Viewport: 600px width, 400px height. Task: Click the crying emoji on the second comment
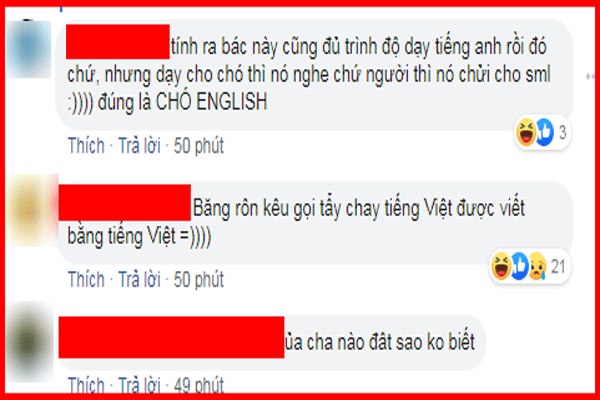[538, 266]
